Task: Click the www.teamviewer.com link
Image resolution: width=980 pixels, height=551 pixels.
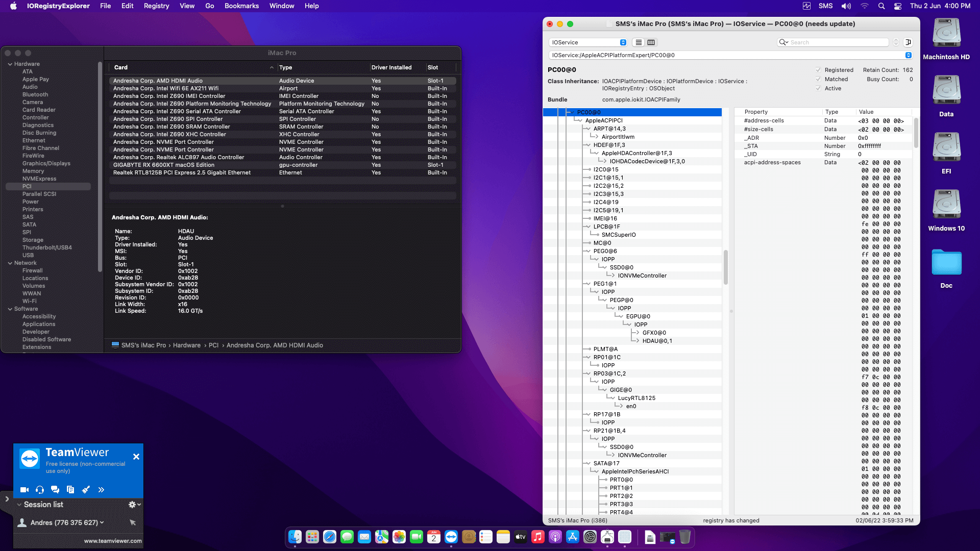Action: click(113, 541)
